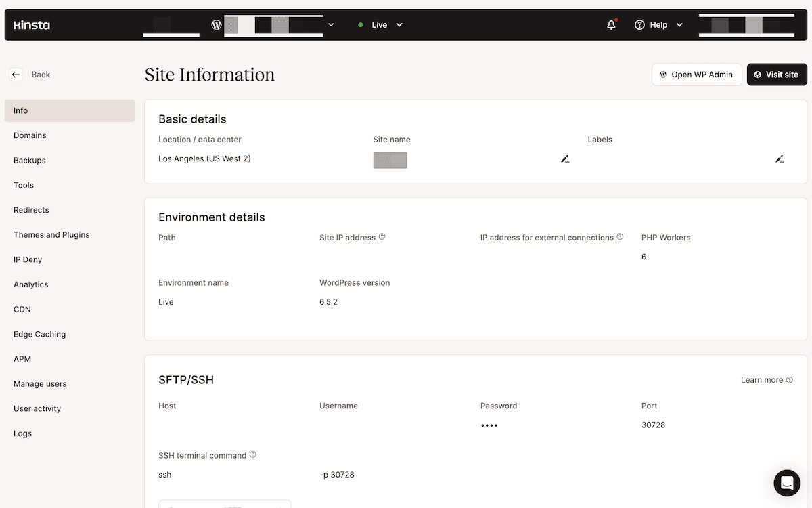View site Analytics
Screen dimensions: 812x508
click(70, 284)
